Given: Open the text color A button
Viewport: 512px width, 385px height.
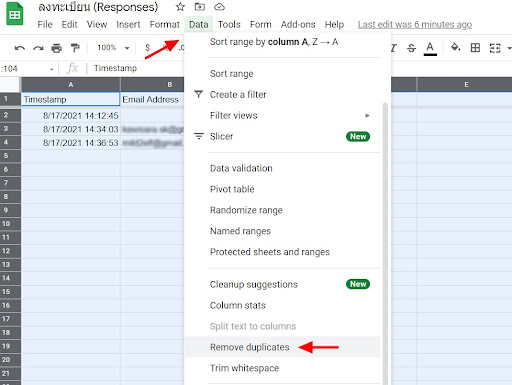Looking at the screenshot, I should click(x=430, y=48).
